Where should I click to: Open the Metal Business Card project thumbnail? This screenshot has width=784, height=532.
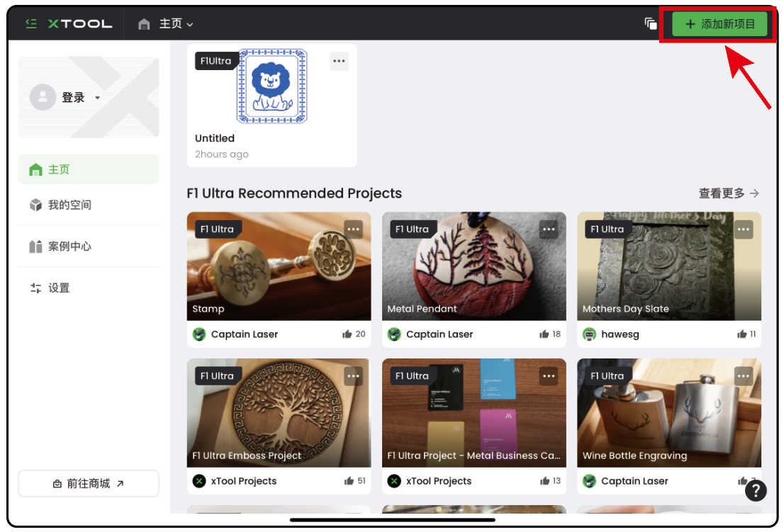pos(474,412)
